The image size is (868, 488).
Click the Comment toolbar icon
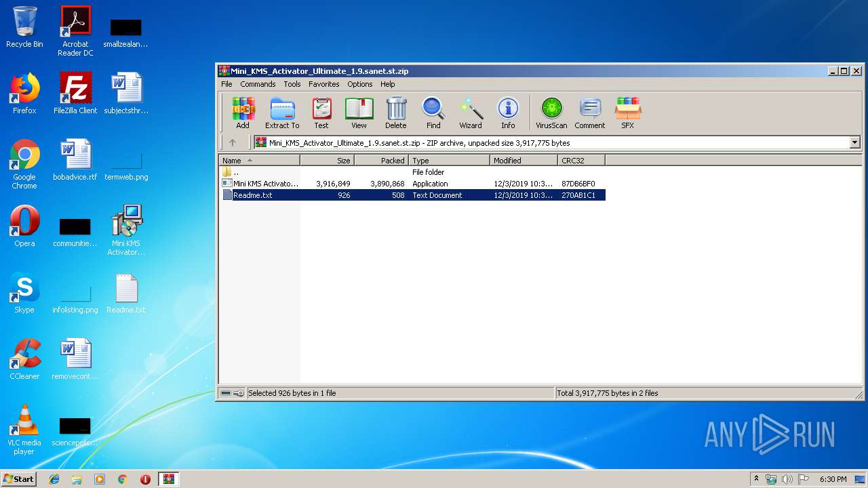(590, 113)
